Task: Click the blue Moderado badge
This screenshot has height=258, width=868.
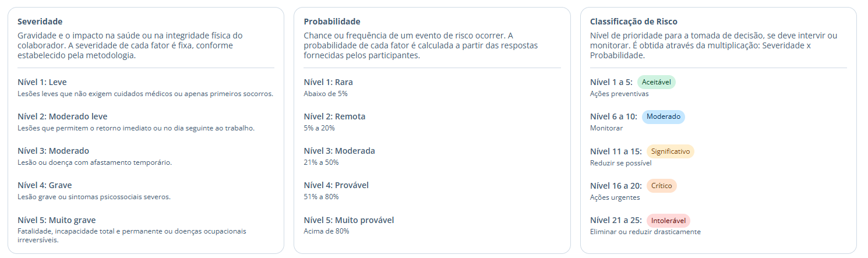Action: click(664, 116)
